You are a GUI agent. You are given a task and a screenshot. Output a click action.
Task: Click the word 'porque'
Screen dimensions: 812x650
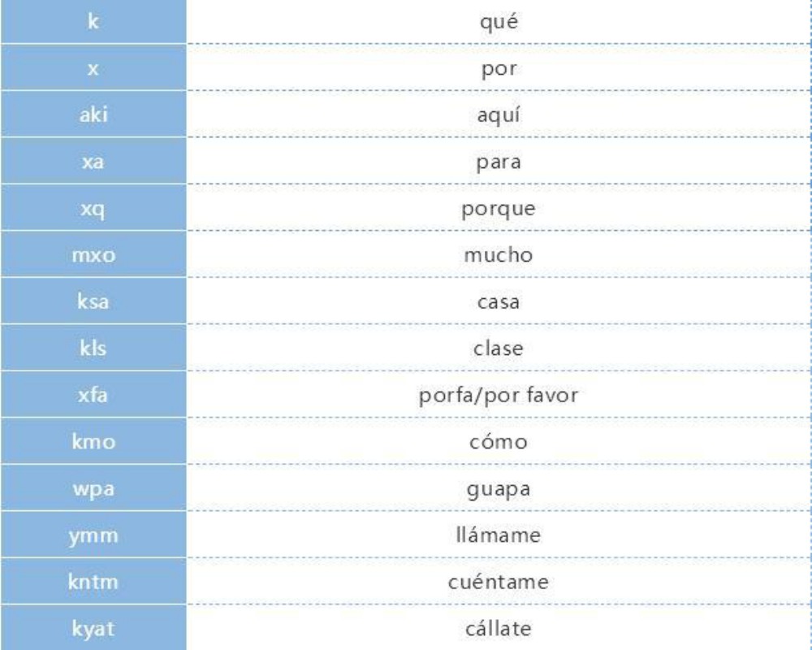(499, 209)
